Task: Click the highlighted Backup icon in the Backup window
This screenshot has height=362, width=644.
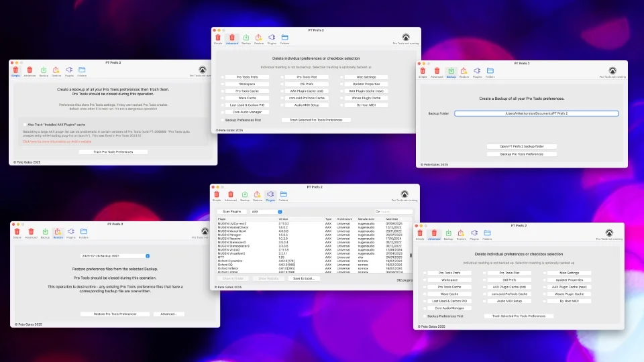Action: [451, 72]
